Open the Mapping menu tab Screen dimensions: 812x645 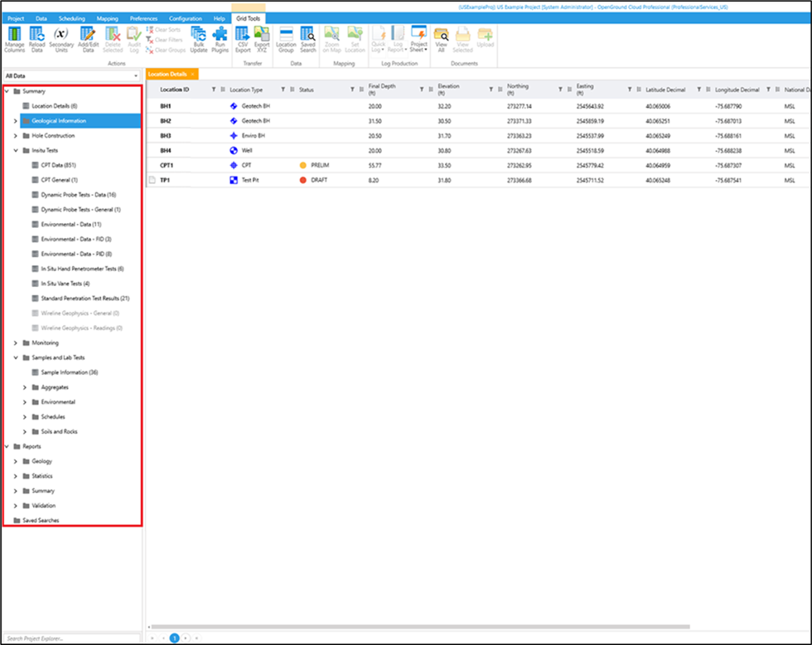coord(107,17)
